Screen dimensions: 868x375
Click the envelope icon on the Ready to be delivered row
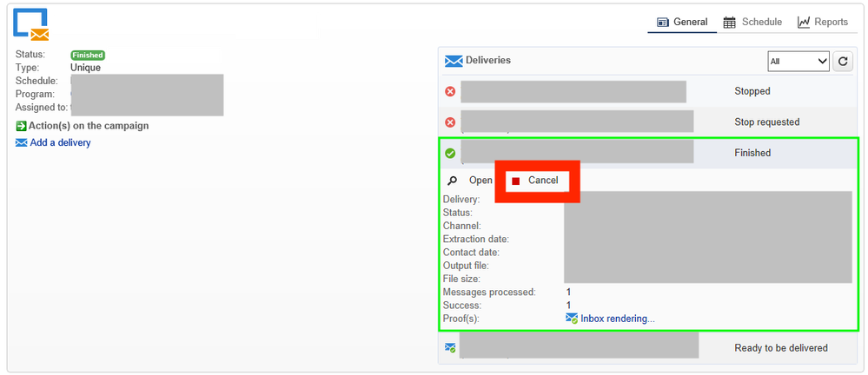click(450, 348)
